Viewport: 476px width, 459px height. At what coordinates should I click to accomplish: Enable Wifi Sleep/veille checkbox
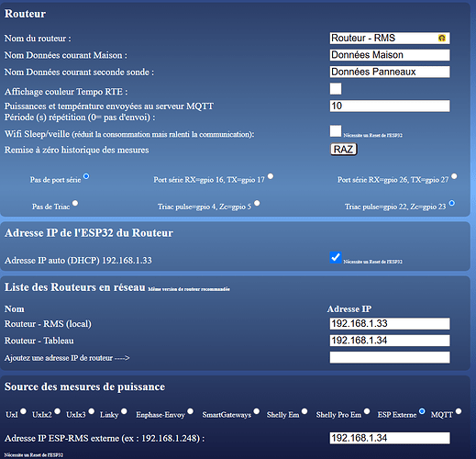pos(336,131)
